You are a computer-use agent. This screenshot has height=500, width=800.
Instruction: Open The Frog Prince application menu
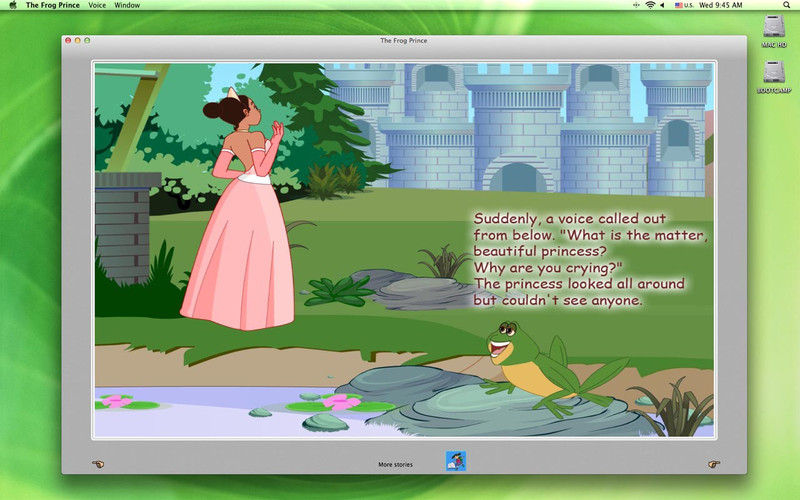[x=52, y=5]
